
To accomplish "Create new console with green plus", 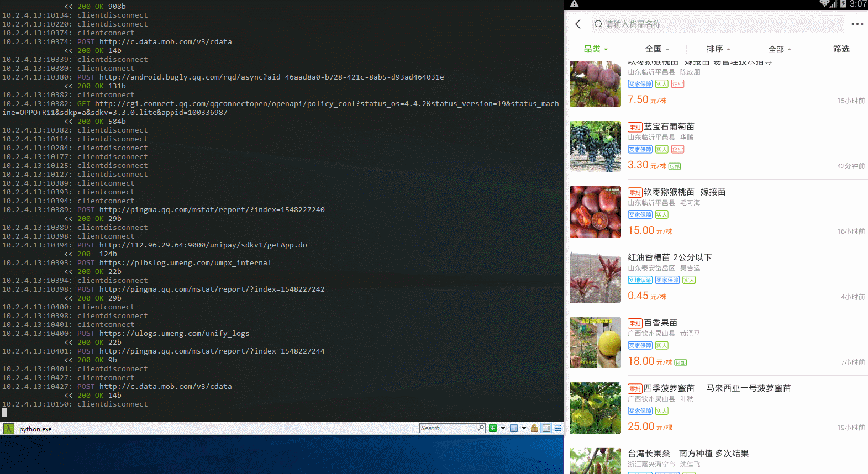I will 493,428.
